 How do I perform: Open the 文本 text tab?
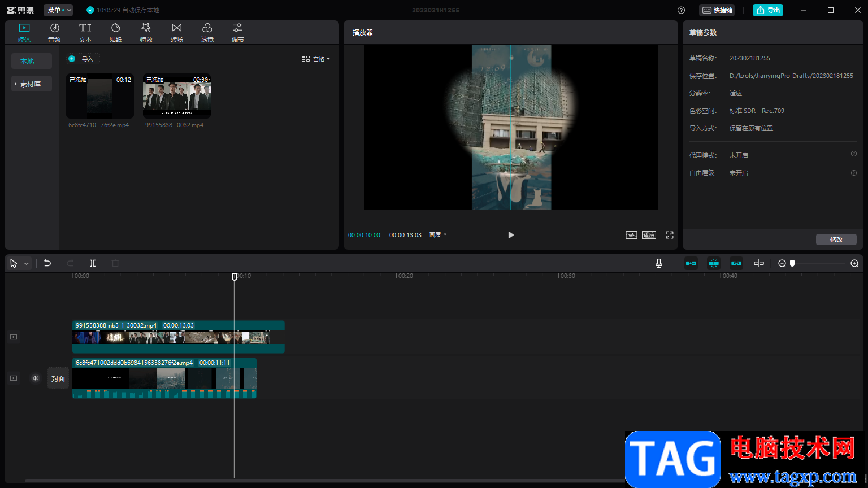tap(85, 33)
